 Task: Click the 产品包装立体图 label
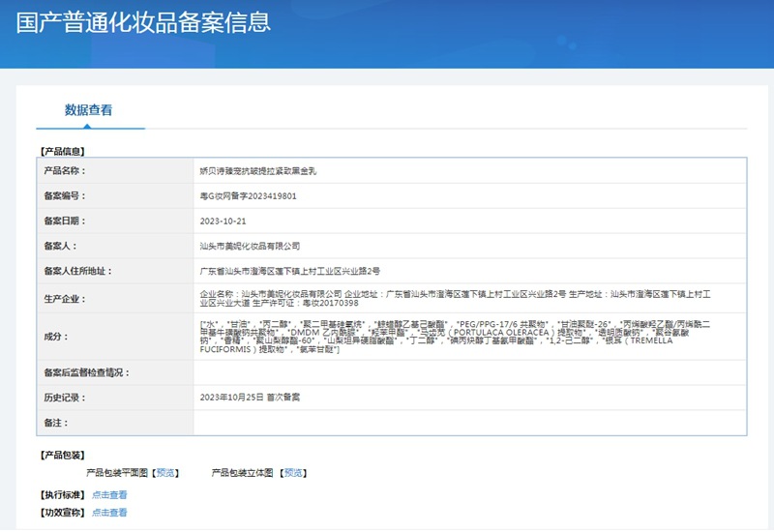tap(243, 473)
